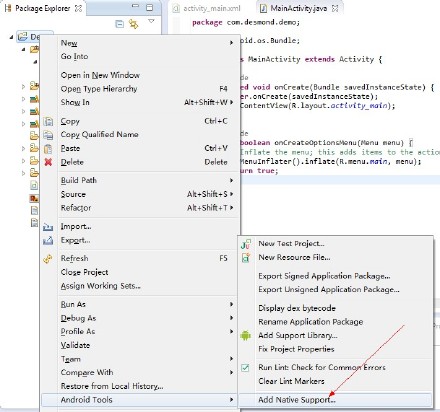This screenshot has height=412, width=440.
Task: Expand the Team submenu arrow
Action: tap(231, 359)
